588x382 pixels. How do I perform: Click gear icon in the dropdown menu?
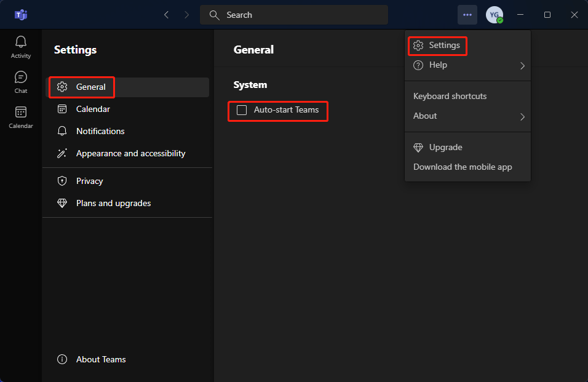pos(418,46)
